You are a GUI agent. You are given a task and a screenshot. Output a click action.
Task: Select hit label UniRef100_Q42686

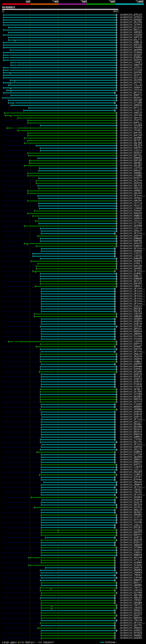click(x=131, y=371)
